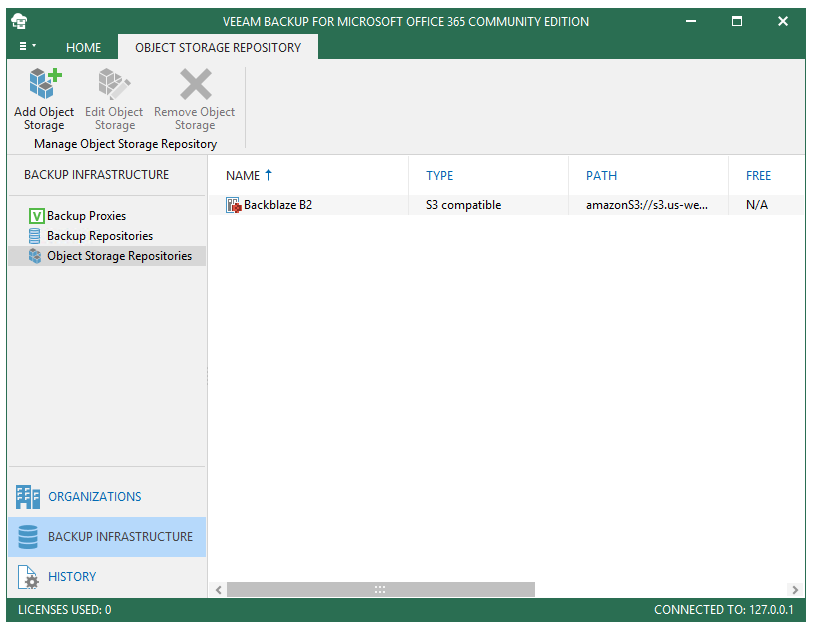Click the Object Storage Repositories cube icon

(35, 256)
